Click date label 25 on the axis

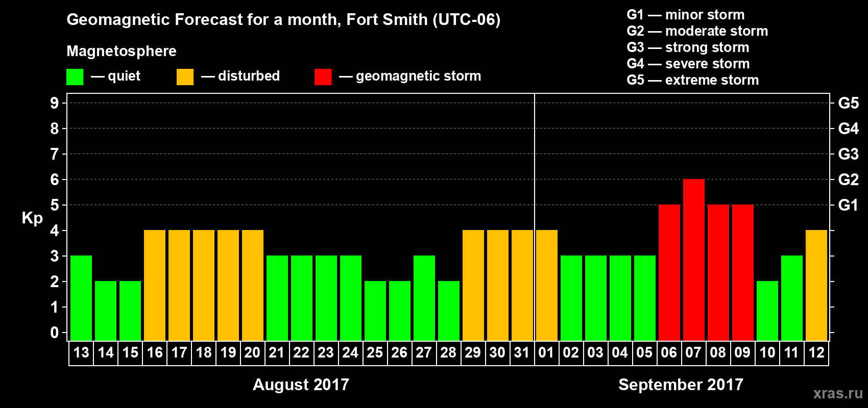[375, 353]
